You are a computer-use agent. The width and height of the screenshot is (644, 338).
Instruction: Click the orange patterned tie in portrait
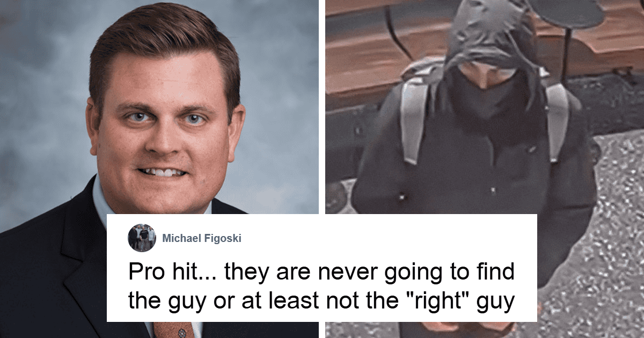click(x=173, y=329)
